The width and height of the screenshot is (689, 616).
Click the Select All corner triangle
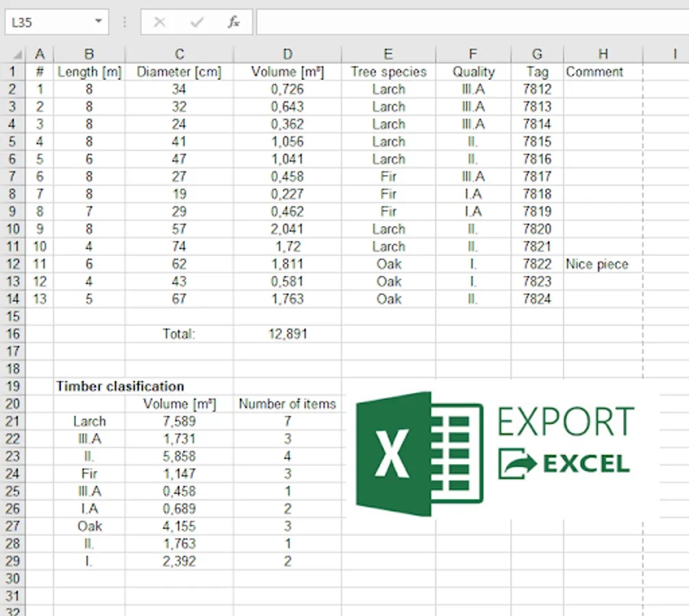[18, 55]
